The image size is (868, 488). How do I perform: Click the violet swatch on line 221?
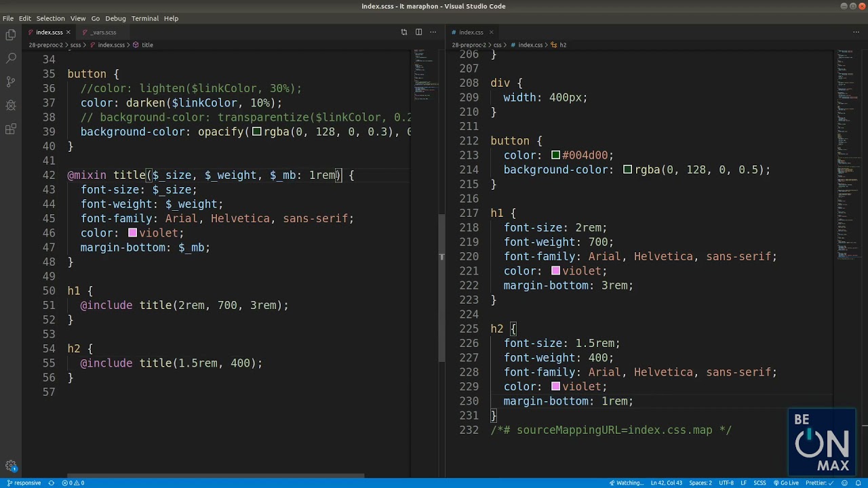point(555,270)
